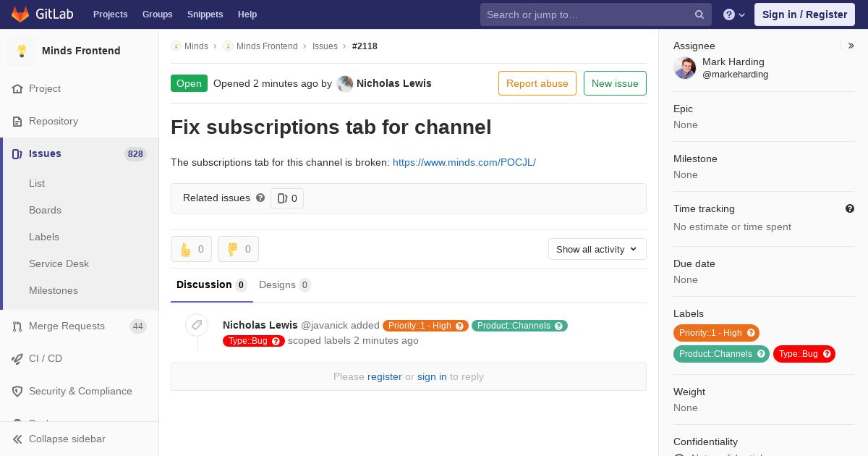This screenshot has width=868, height=456.
Task: Click the Issues sidebar icon
Action: coord(17,153)
